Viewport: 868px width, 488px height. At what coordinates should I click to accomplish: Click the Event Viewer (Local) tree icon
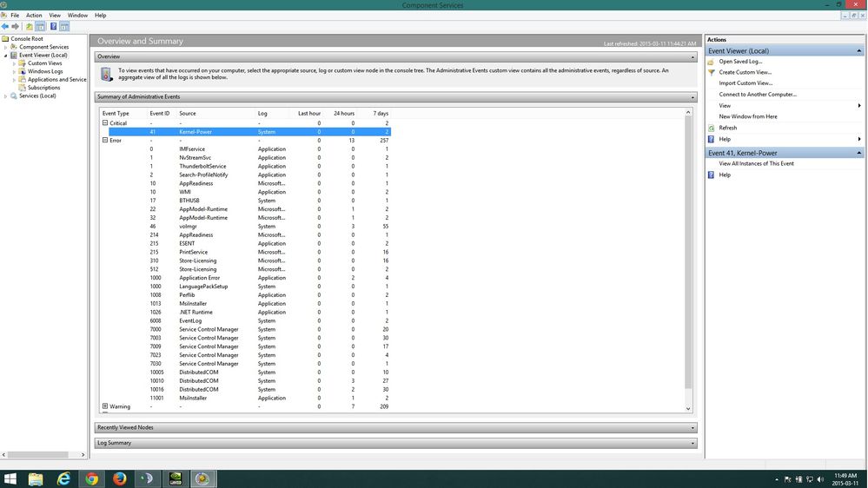pyautogui.click(x=14, y=56)
